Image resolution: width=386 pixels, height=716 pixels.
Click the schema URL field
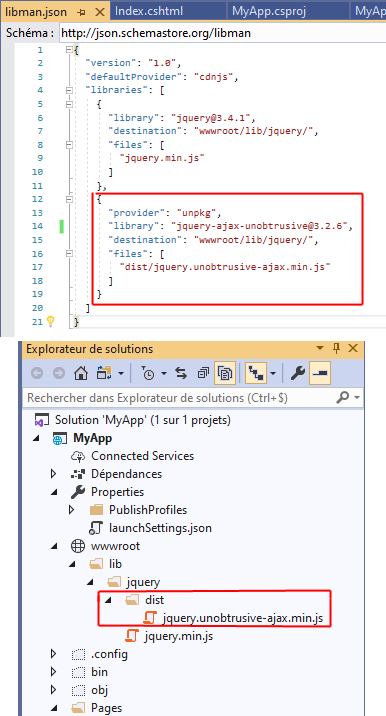point(222,33)
